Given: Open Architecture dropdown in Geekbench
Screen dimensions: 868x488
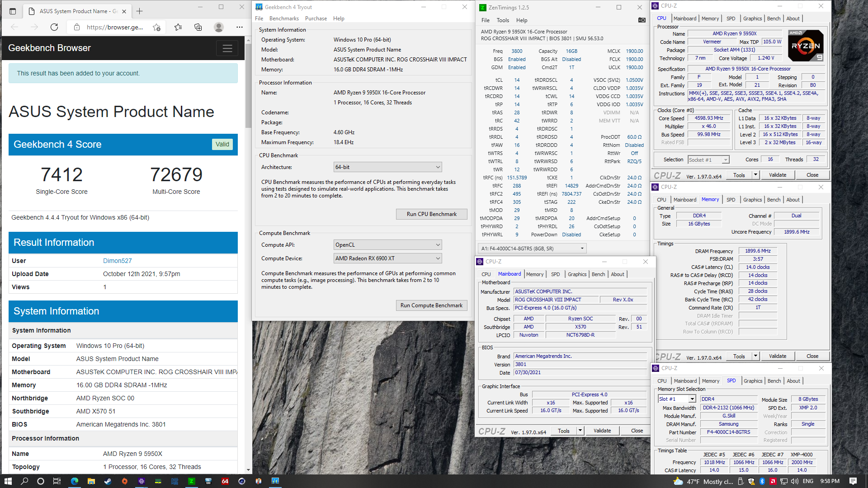Looking at the screenshot, I should pyautogui.click(x=387, y=167).
